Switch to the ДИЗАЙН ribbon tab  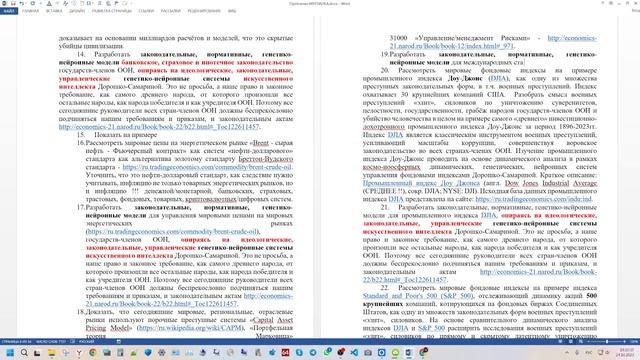point(77,11)
